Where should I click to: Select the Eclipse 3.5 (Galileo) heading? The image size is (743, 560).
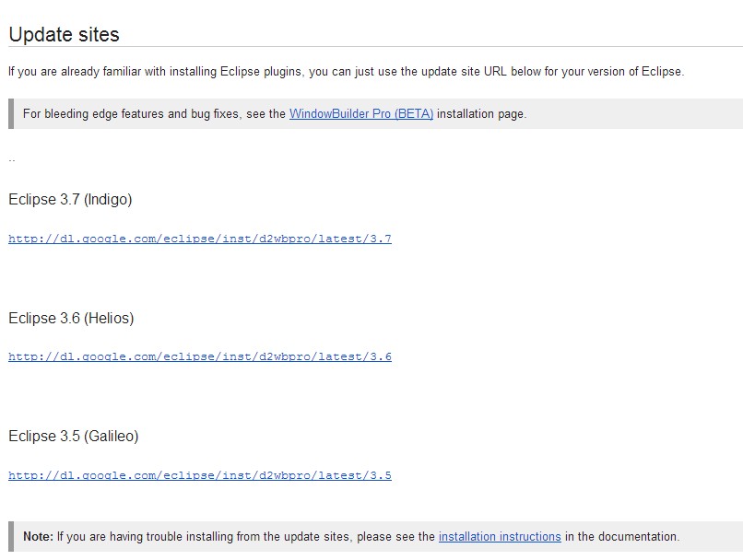[x=74, y=436]
